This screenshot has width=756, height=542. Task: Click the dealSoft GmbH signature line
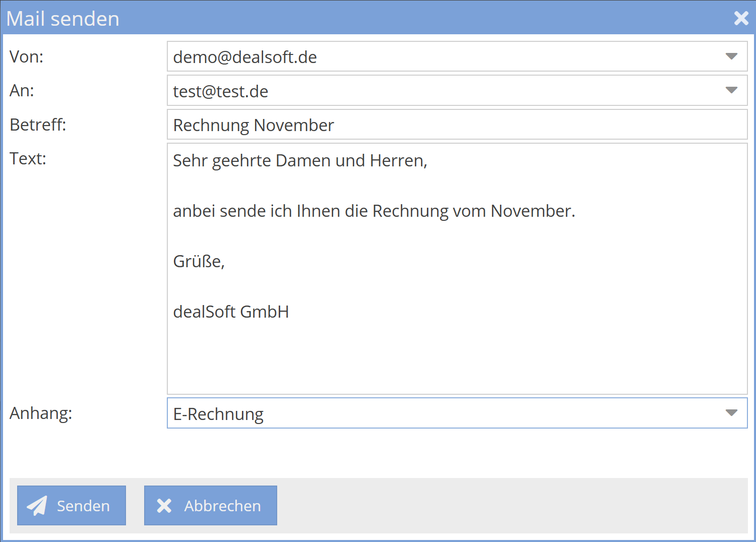pyautogui.click(x=231, y=312)
